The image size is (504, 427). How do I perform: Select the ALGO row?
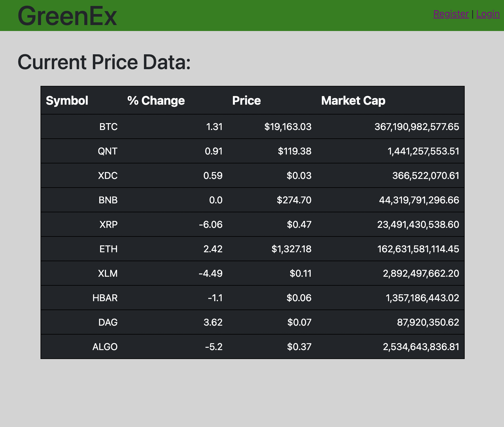(253, 346)
